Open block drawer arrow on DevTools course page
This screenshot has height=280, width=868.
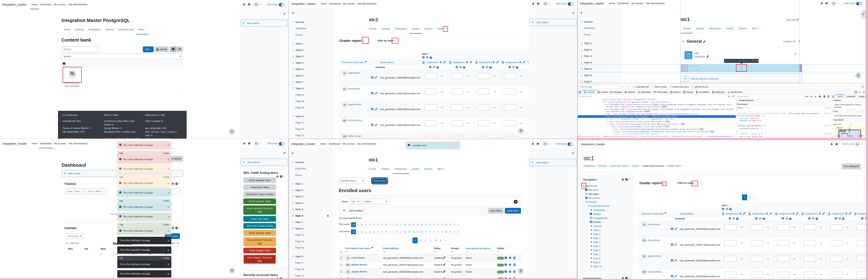pyautogui.click(x=863, y=14)
